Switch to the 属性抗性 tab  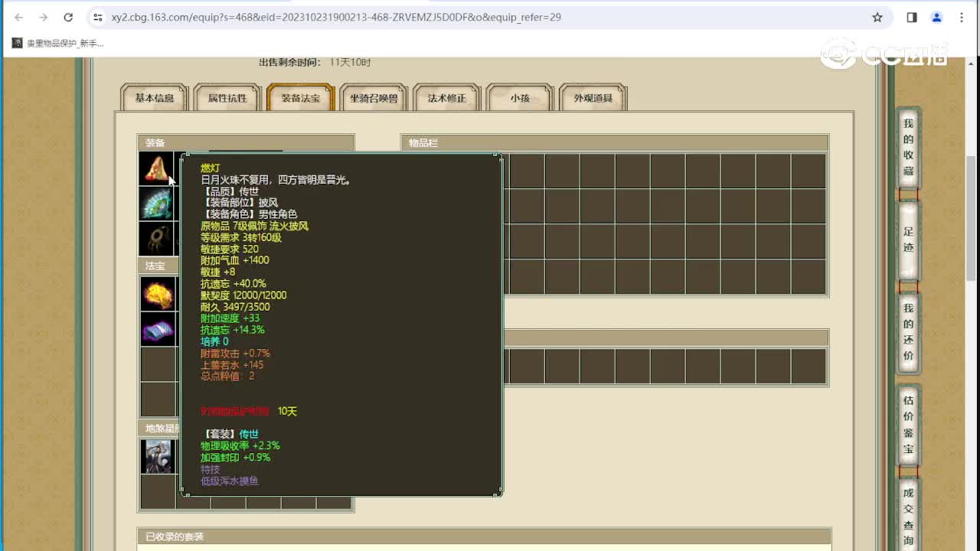pyautogui.click(x=227, y=98)
